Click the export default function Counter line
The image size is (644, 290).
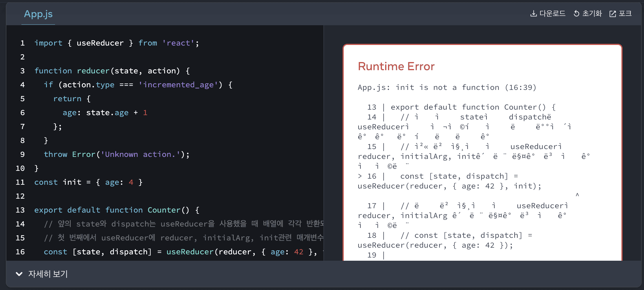pyautogui.click(x=116, y=210)
